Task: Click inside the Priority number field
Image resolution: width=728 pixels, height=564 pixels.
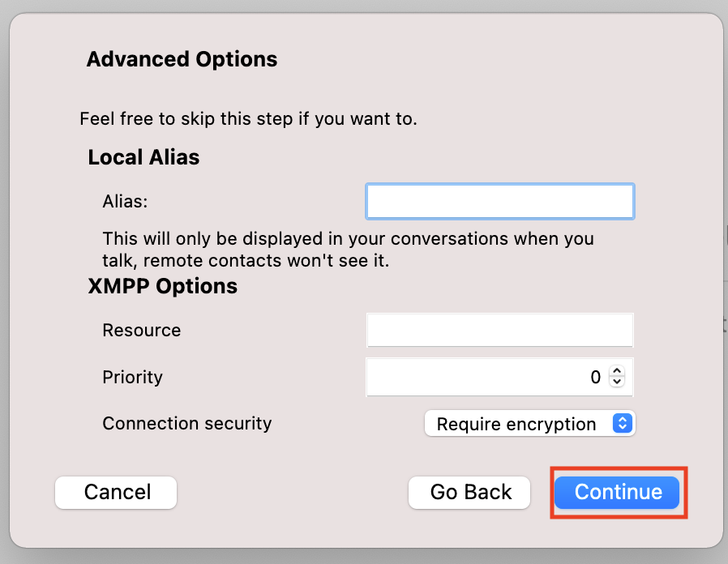Action: [x=487, y=377]
